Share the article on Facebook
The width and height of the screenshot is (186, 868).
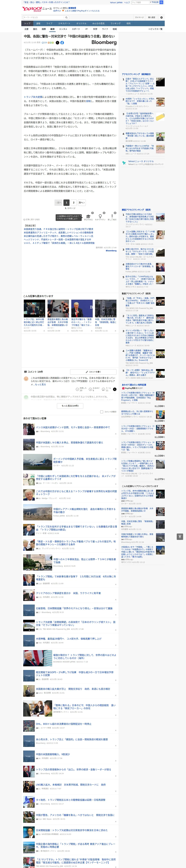(62, 43)
